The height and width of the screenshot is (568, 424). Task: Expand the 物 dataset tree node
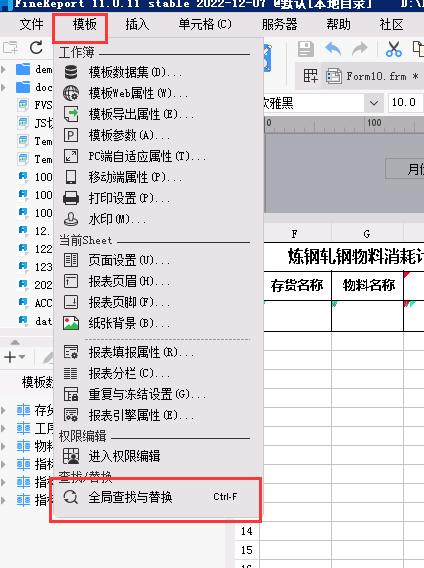click(x=4, y=446)
